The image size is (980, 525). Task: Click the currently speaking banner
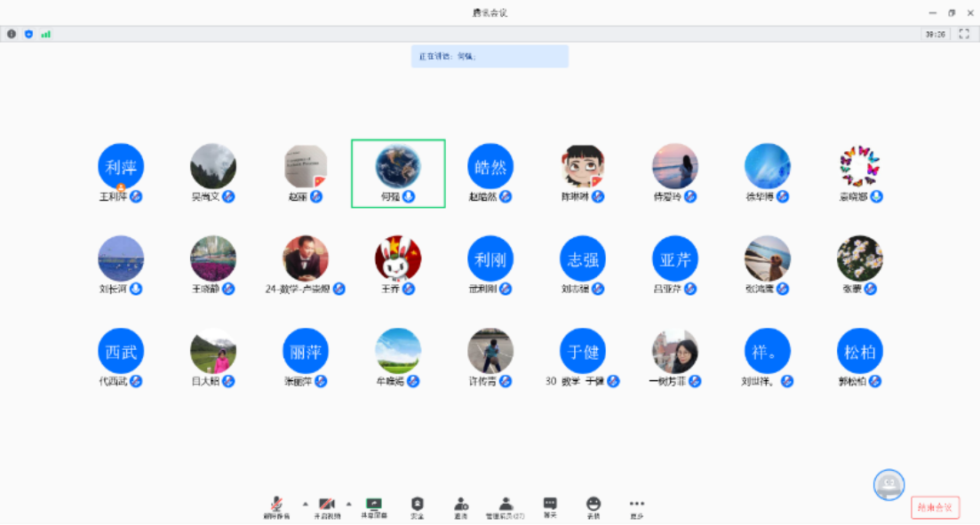490,56
